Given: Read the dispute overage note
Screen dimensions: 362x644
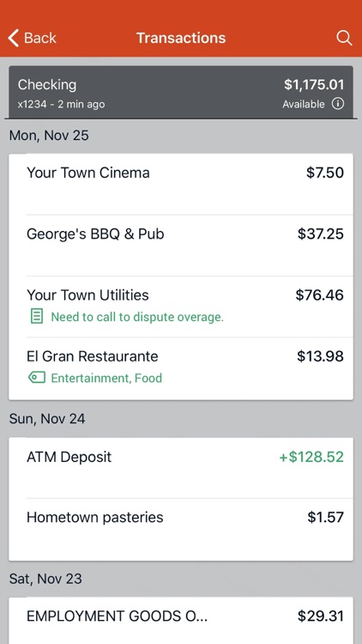Looking at the screenshot, I should (137, 317).
